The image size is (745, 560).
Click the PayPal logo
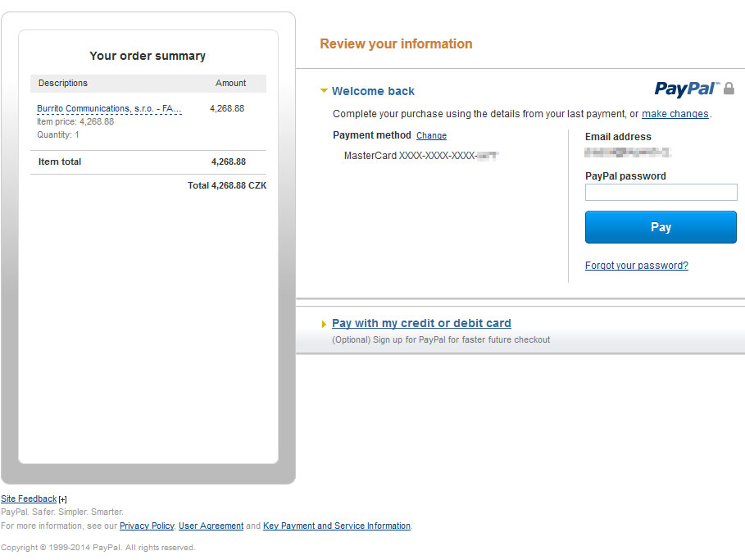pos(685,89)
